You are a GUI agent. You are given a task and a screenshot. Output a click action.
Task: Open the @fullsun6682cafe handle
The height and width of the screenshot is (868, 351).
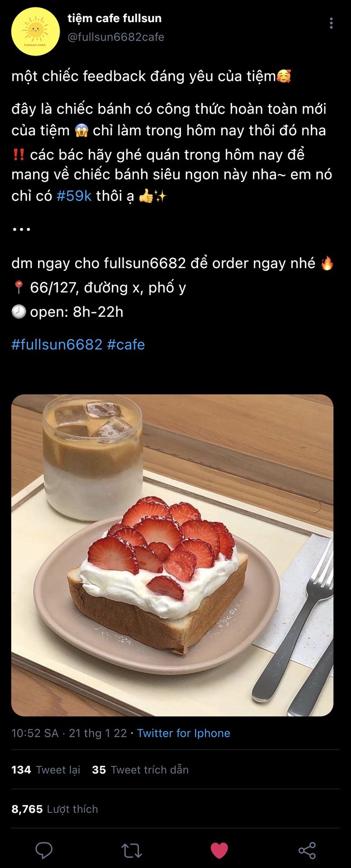point(116,37)
